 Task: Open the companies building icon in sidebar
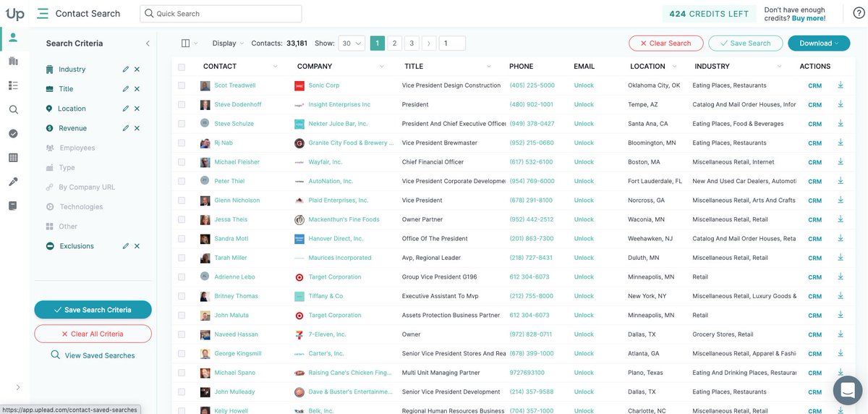(x=13, y=62)
